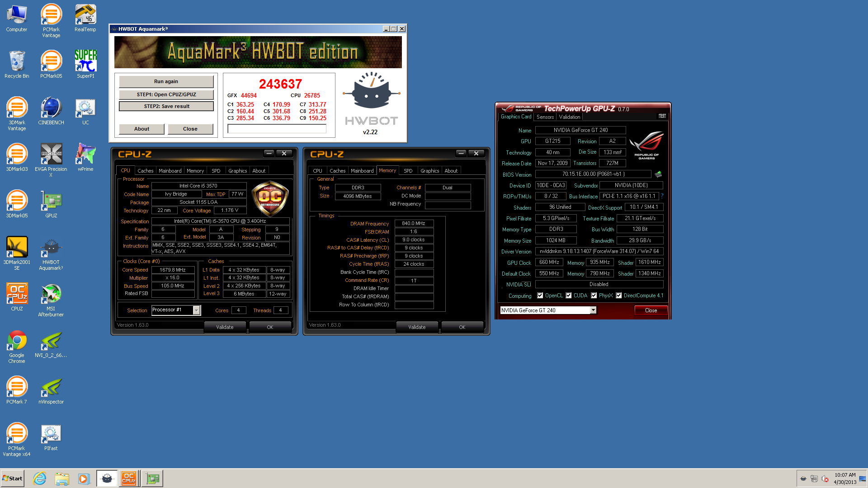Click GPU-Z bus interface question mark

click(662, 196)
